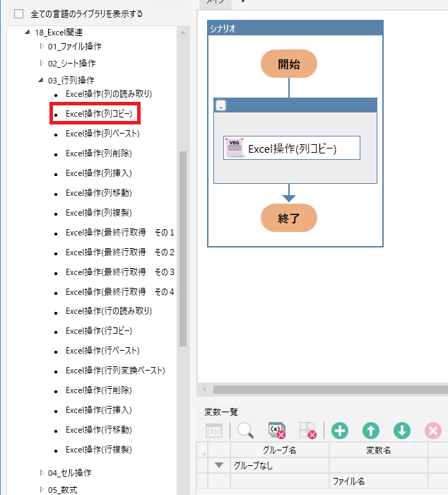Click the search variables magnifier icon
448x495 pixels.
click(x=245, y=431)
